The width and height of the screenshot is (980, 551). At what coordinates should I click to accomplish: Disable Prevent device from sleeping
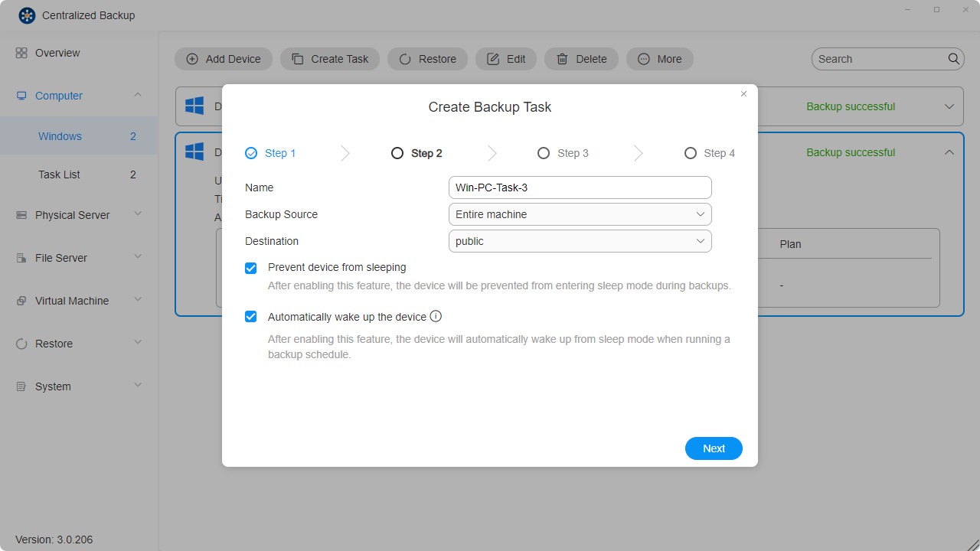tap(250, 268)
